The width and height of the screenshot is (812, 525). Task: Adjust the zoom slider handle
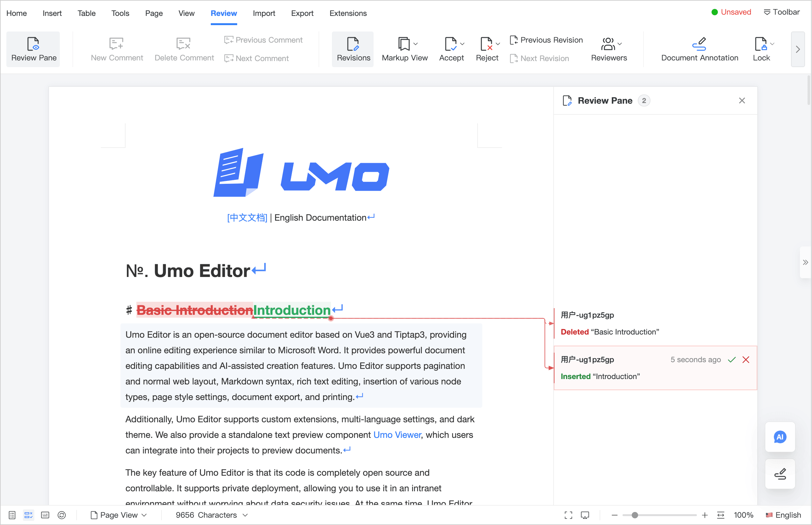(x=635, y=515)
